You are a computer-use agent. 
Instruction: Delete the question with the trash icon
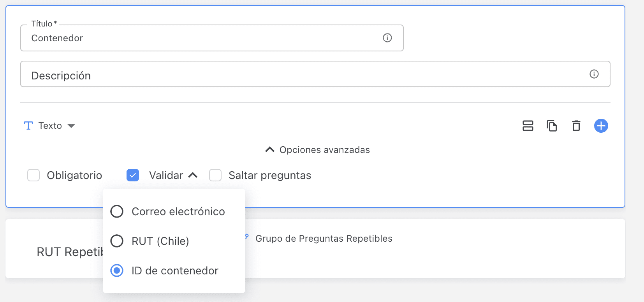point(576,126)
